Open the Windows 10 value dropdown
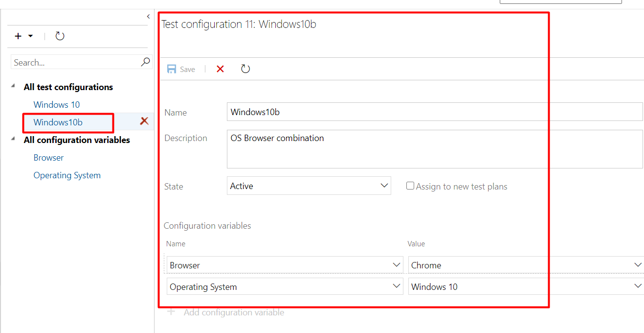644x333 pixels. pos(526,286)
